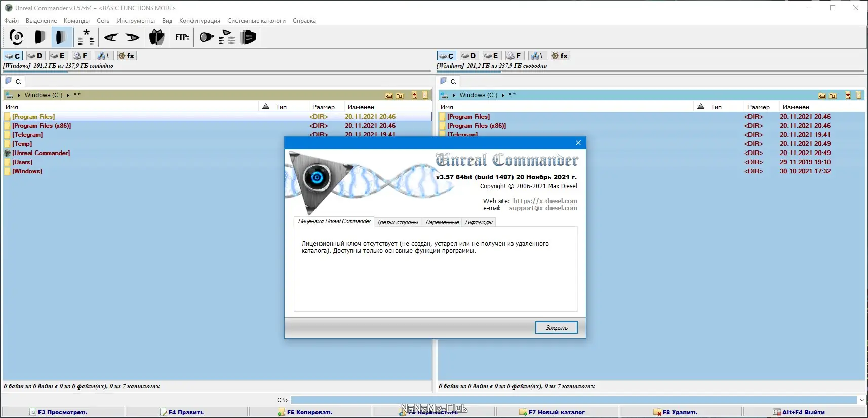Sort left panel by Имя column header

click(x=131, y=107)
